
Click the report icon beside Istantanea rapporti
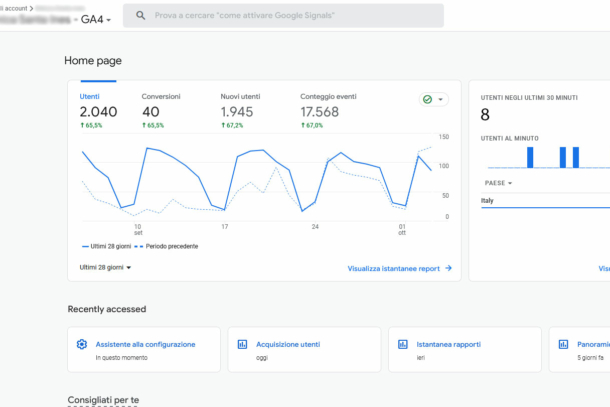point(403,344)
